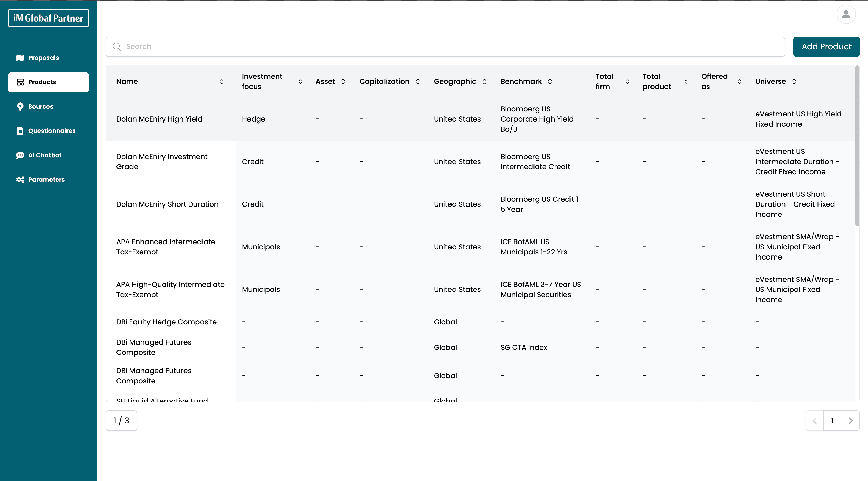Click the Add Product button
868x481 pixels.
coord(826,46)
